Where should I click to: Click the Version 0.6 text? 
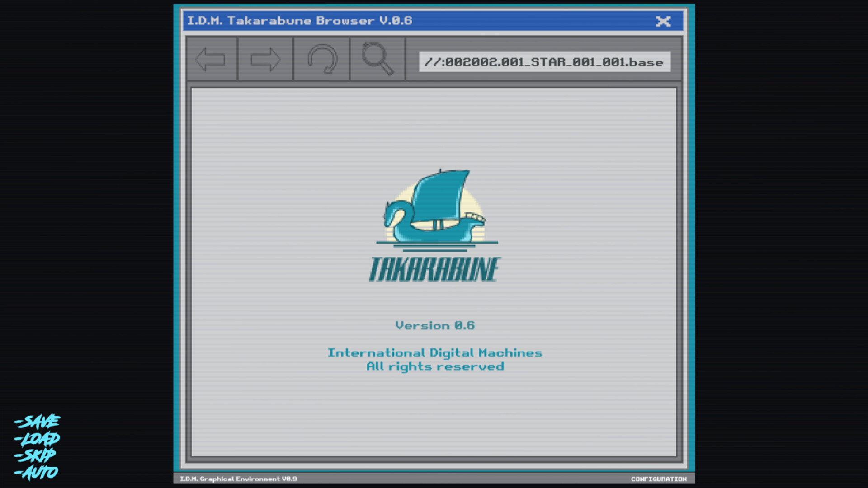point(435,325)
